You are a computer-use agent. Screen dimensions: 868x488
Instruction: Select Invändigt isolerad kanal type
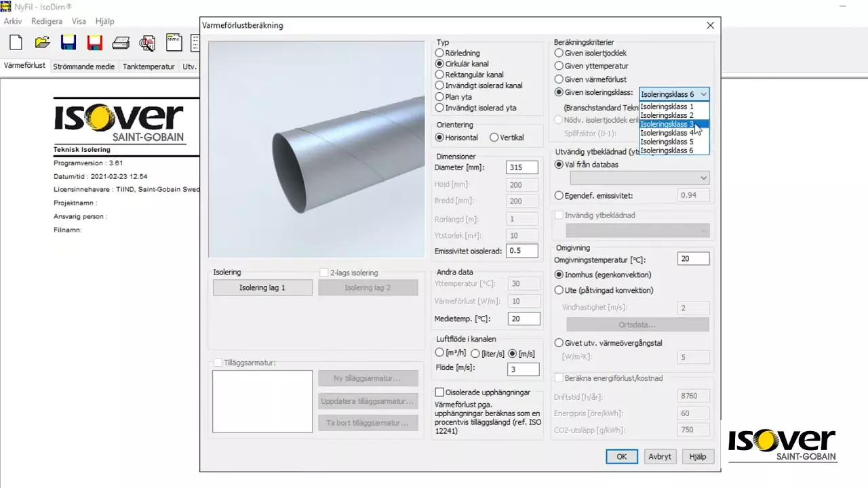click(479, 85)
